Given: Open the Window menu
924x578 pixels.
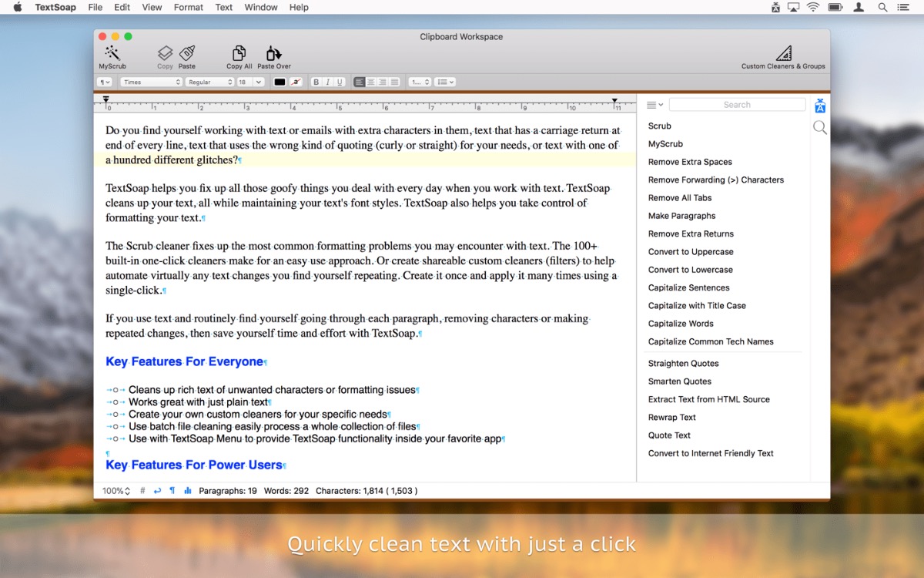Looking at the screenshot, I should (x=261, y=7).
